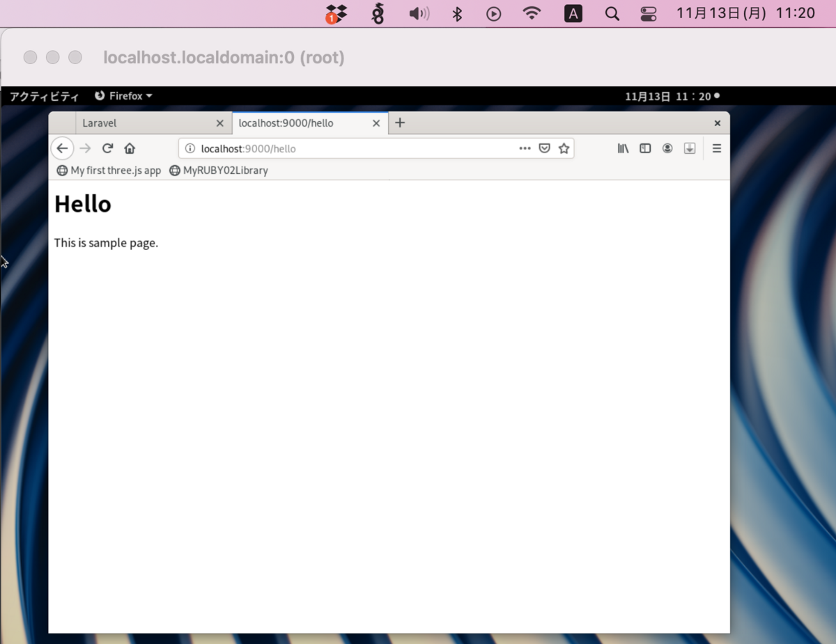The image size is (836, 644).
Task: Show site information icon in address bar
Action: pyautogui.click(x=189, y=148)
